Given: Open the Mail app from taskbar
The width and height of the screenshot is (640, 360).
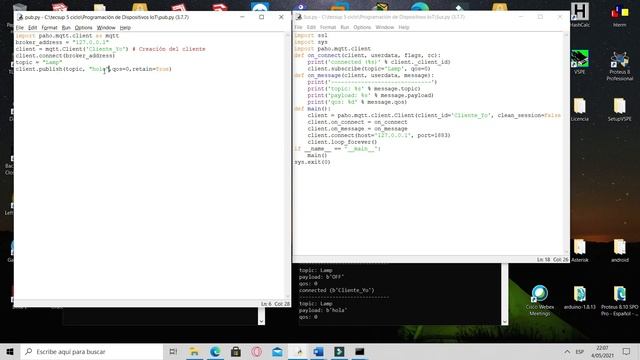Looking at the screenshot, I should pos(277,351).
